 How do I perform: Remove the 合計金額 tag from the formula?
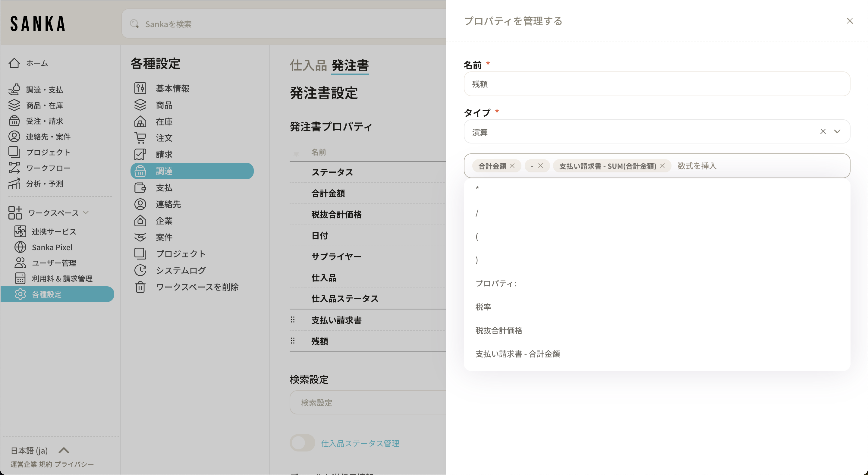click(x=512, y=166)
